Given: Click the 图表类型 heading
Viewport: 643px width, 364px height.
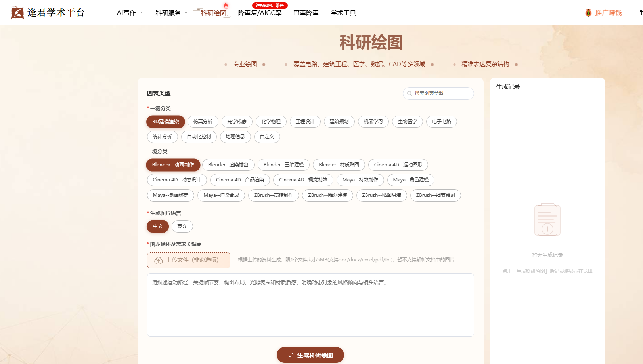Looking at the screenshot, I should pyautogui.click(x=159, y=93).
